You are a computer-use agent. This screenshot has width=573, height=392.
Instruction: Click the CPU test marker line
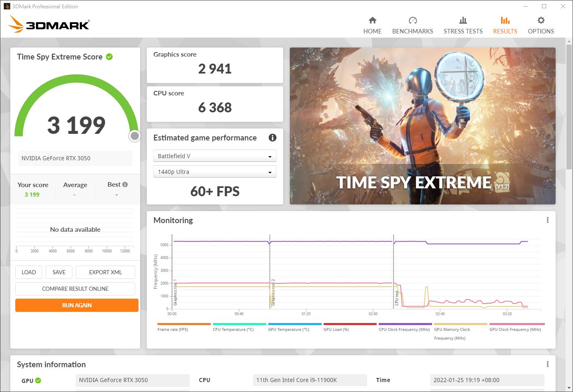(394, 273)
